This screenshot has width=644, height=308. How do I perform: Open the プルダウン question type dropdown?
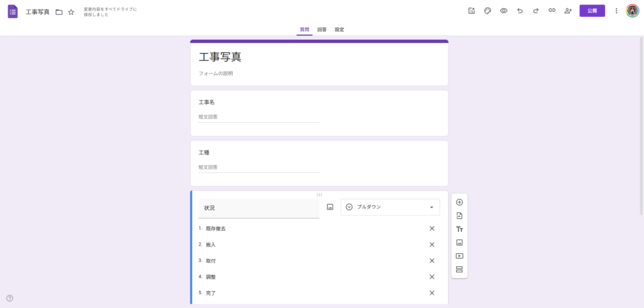pyautogui.click(x=390, y=207)
